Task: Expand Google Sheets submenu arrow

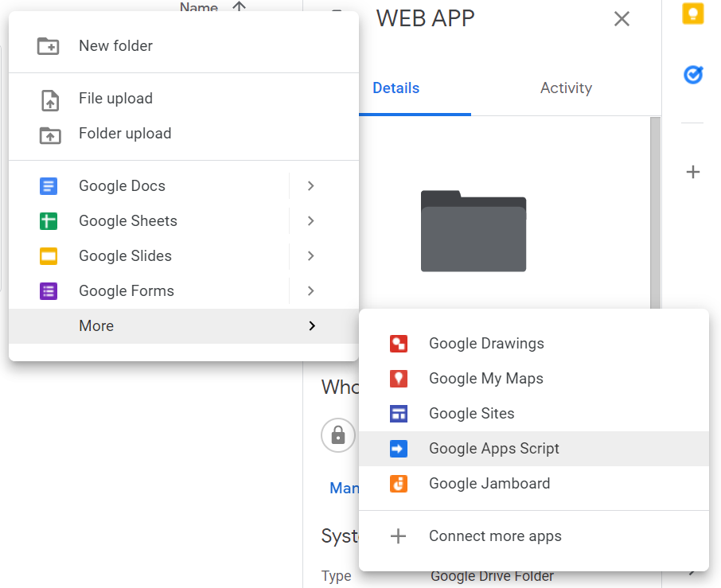Action: point(311,220)
